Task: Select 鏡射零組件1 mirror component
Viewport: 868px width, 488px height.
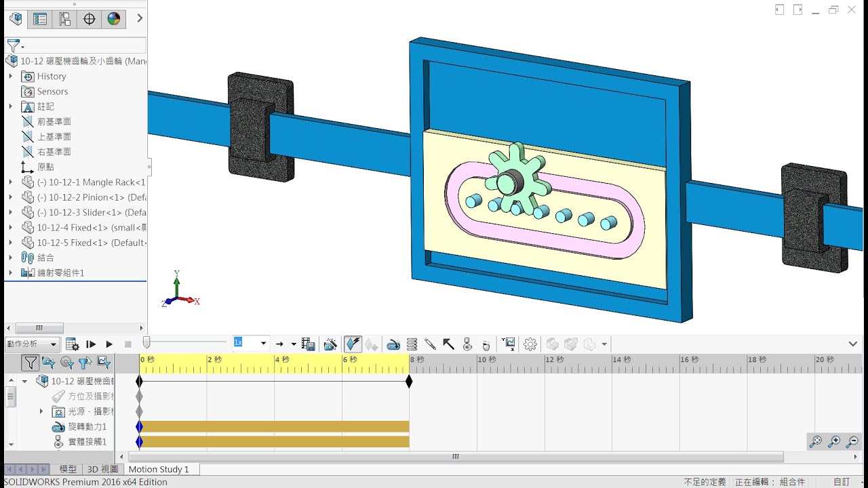Action: [x=60, y=272]
